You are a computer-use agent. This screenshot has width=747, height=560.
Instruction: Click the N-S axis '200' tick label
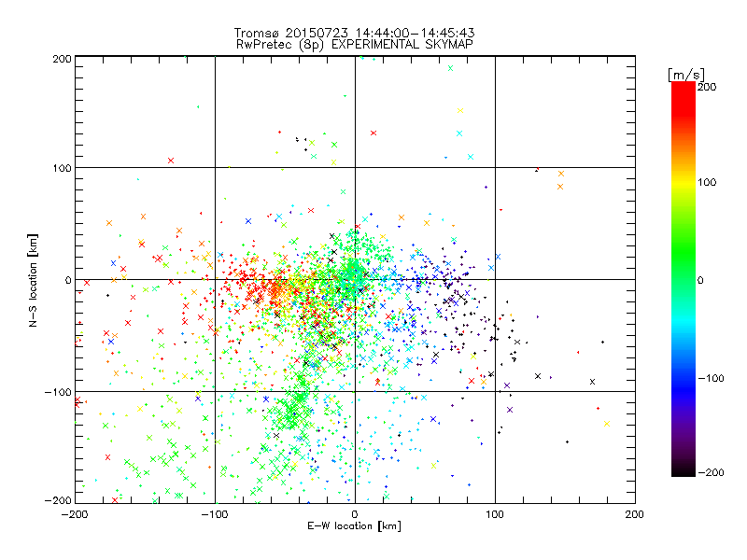click(62, 59)
